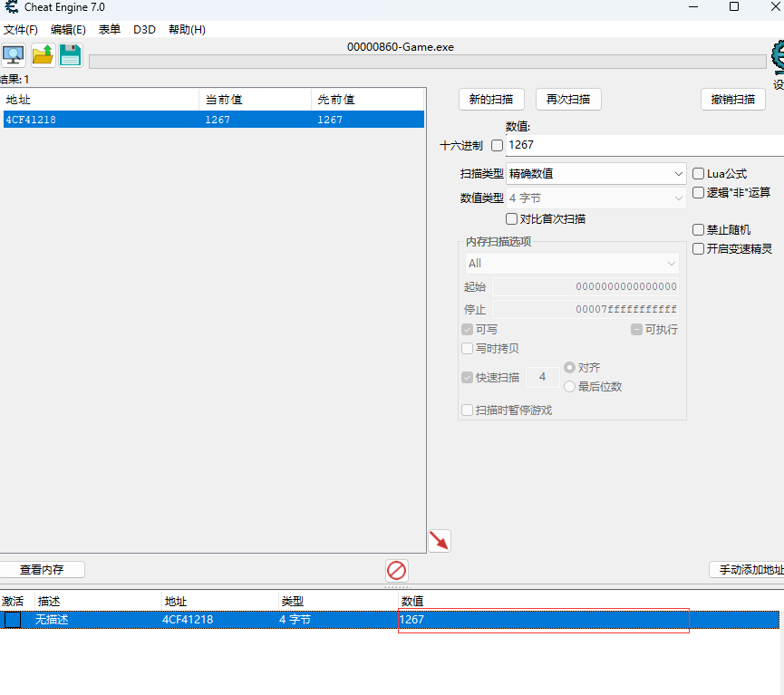784x695 pixels.
Task: Click the 手动添加地址 button
Action: 747,569
